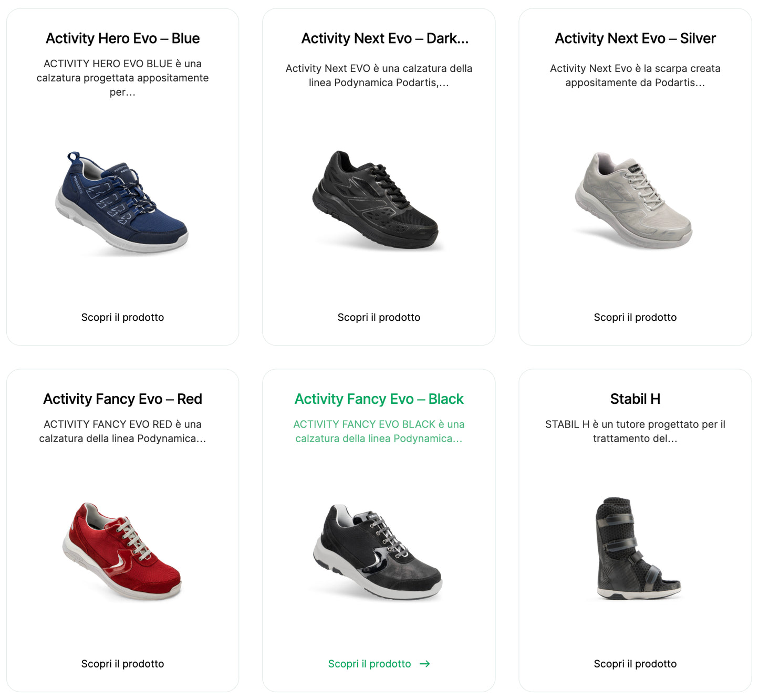This screenshot has width=759, height=700.
Task: Click the ACTIVITY FANCY EVO BLACK green description text
Action: click(379, 431)
